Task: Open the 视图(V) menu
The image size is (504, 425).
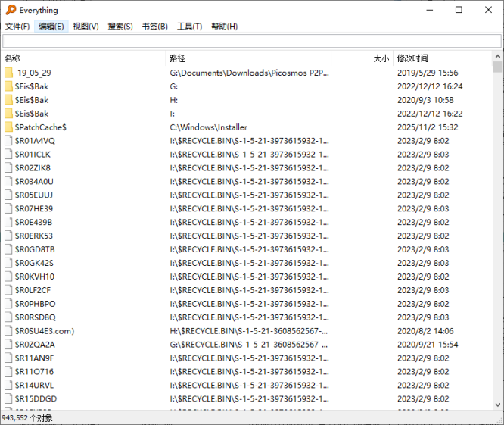Action: (x=86, y=27)
